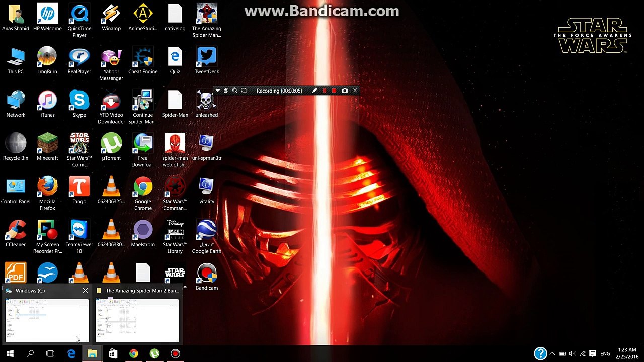Select the Control Panel desktop icon
644x362 pixels.
(x=16, y=191)
